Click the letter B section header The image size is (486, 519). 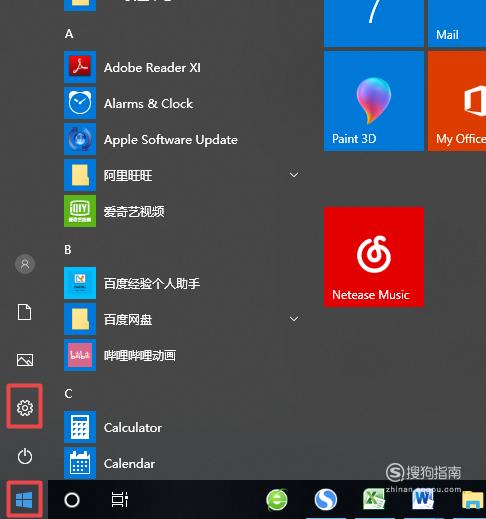(x=68, y=250)
